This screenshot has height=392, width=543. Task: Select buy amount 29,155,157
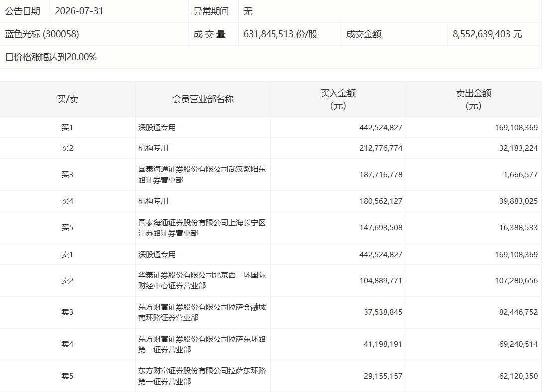click(x=383, y=376)
